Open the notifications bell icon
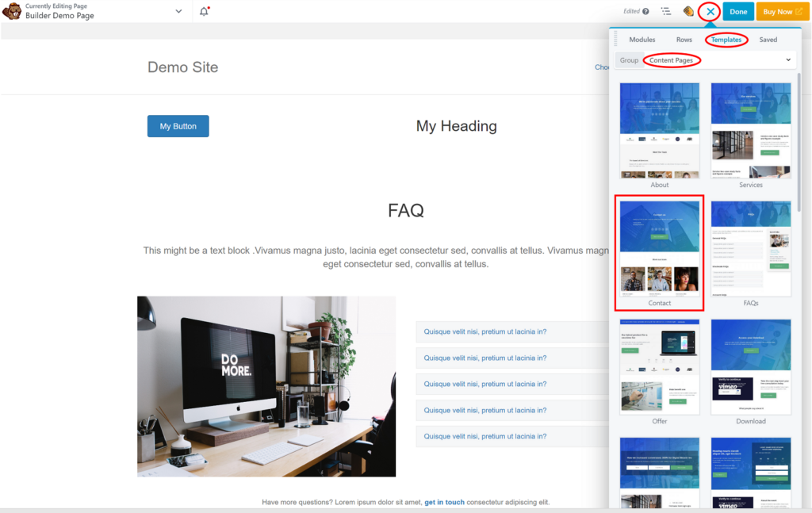 tap(204, 11)
